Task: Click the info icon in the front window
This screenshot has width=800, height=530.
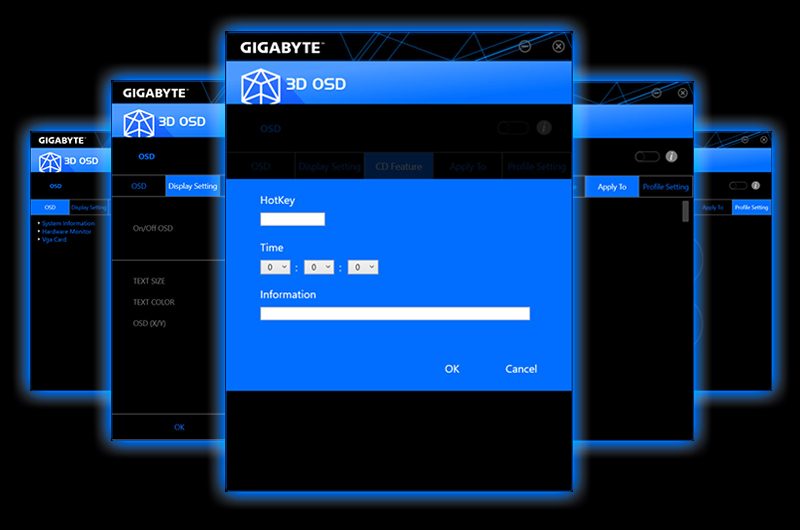Action: [544, 128]
